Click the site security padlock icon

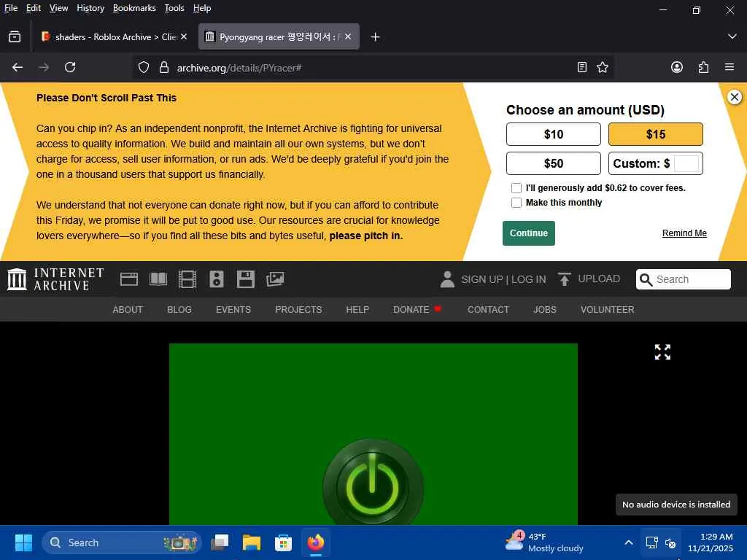click(x=164, y=67)
